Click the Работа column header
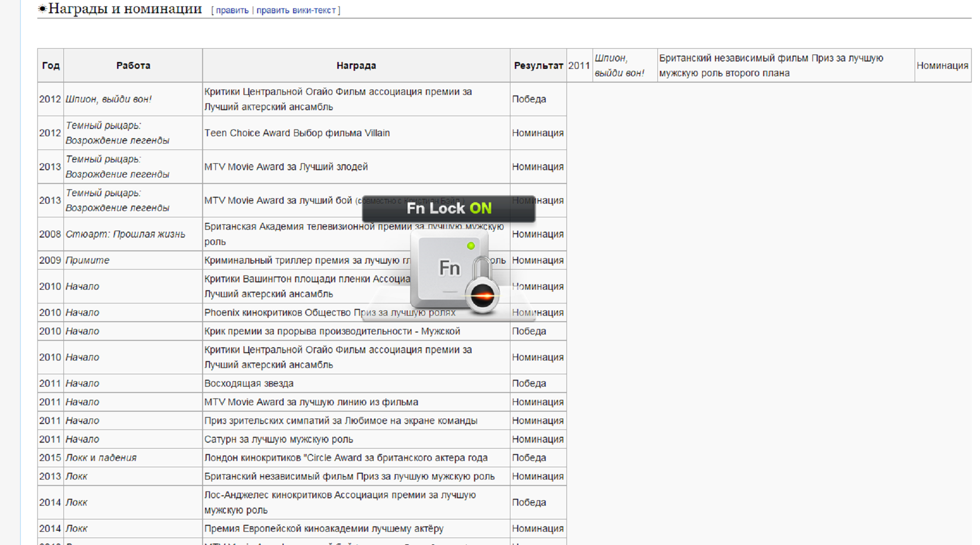The width and height of the screenshot is (980, 545). coord(133,65)
